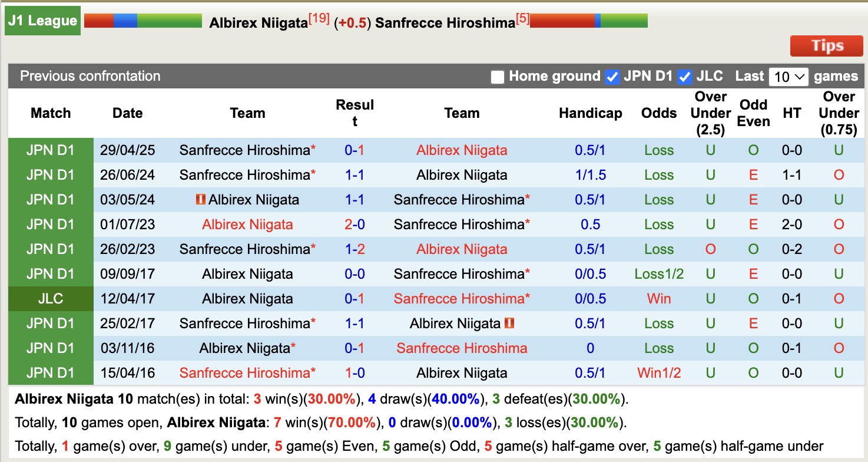Click the JLC badge on the 12/04/17 row
Screen dimensions: 868x462
pos(50,298)
